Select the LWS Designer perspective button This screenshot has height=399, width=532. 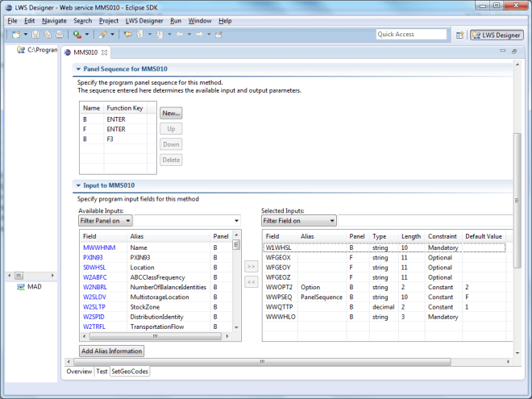coord(497,35)
